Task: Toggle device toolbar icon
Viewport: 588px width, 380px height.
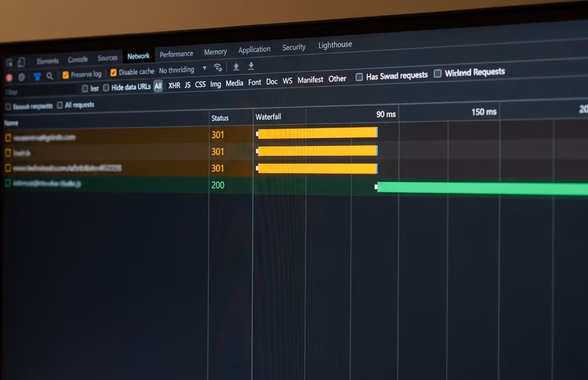Action: [x=21, y=62]
